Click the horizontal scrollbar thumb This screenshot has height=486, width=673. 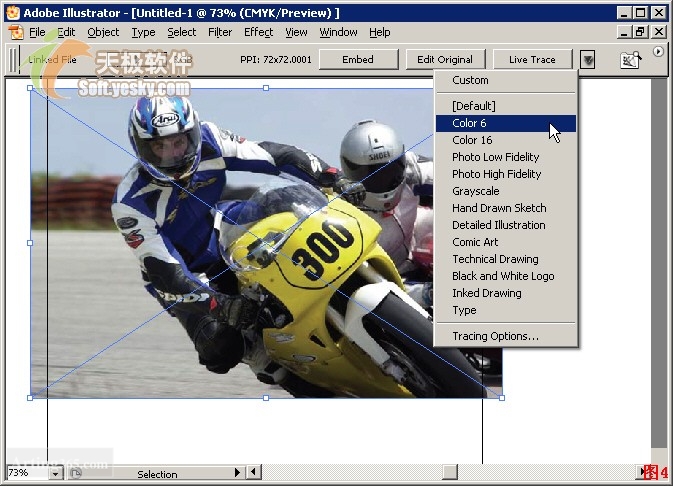point(449,472)
